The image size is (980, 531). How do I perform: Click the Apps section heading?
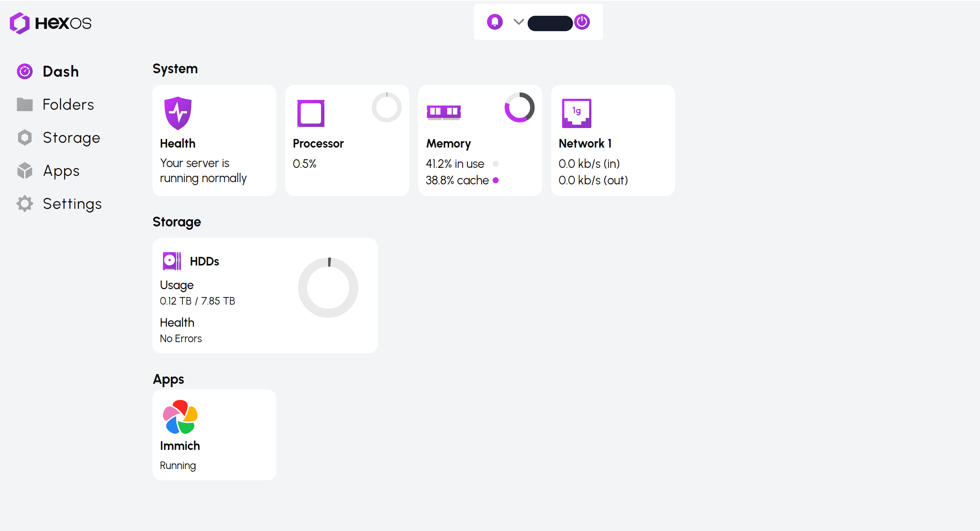168,380
